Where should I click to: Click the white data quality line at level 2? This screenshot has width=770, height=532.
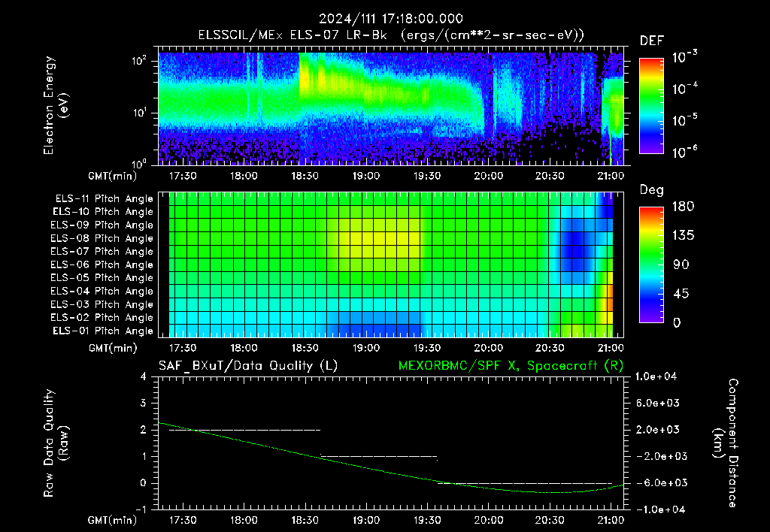click(244, 430)
